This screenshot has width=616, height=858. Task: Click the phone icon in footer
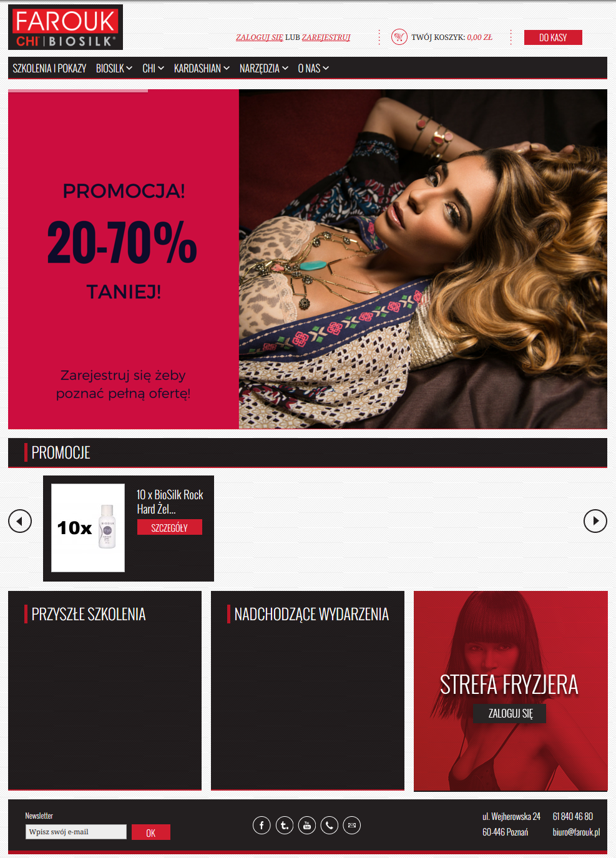(x=329, y=826)
